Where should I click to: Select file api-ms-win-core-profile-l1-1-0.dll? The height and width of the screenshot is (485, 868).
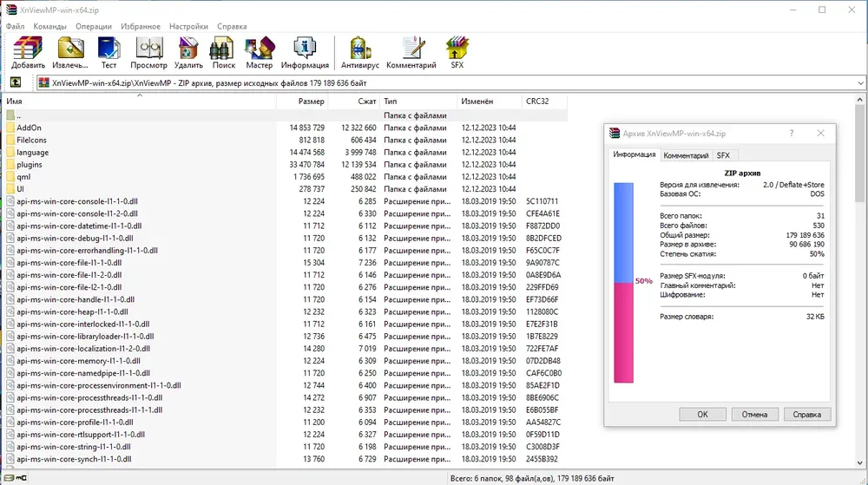[x=75, y=422]
